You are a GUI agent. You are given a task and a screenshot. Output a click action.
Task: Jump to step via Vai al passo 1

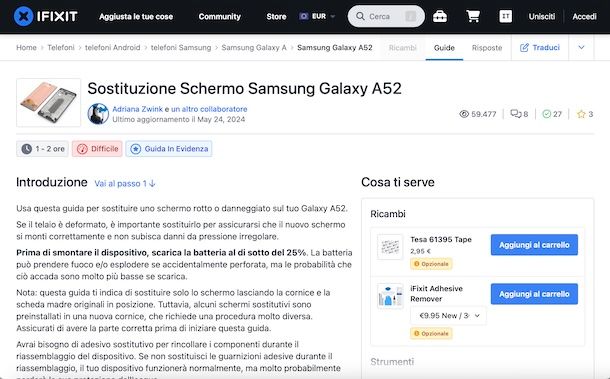(125, 183)
